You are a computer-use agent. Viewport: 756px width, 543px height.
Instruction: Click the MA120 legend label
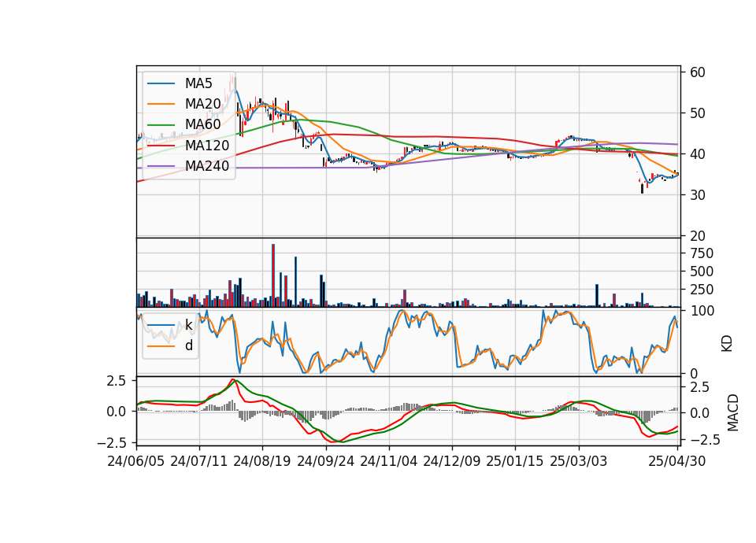click(207, 145)
